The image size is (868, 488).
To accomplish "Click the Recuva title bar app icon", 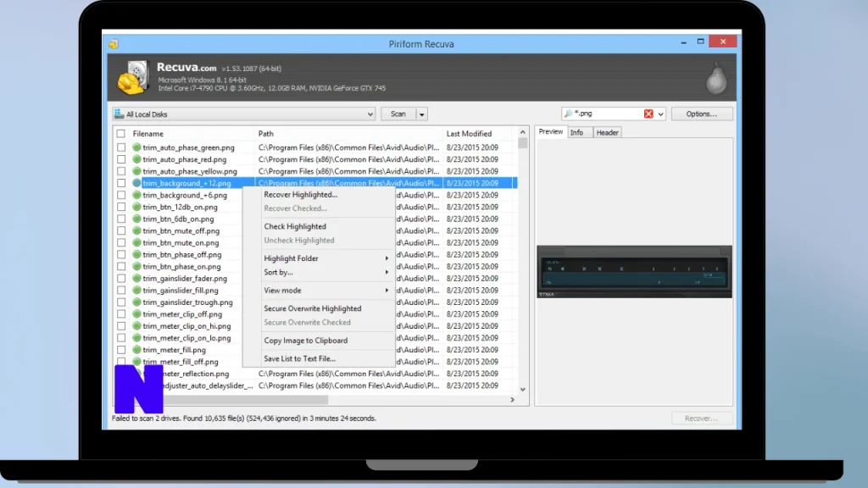I will click(x=114, y=44).
